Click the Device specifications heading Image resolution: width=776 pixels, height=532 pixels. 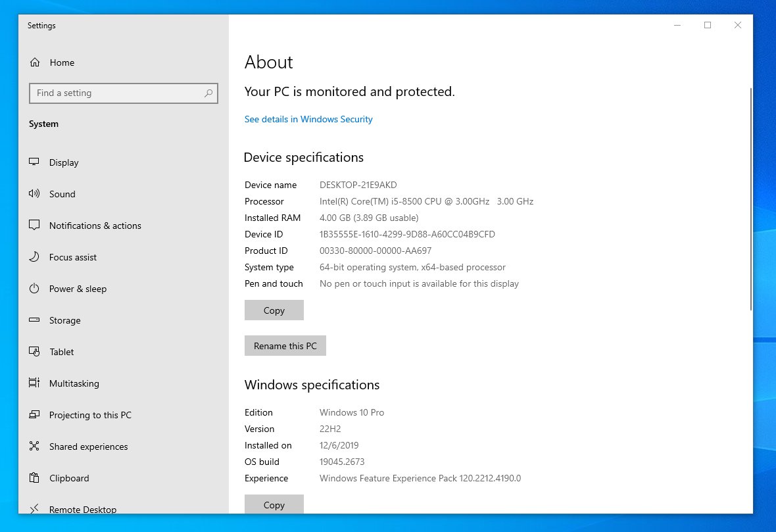(303, 157)
